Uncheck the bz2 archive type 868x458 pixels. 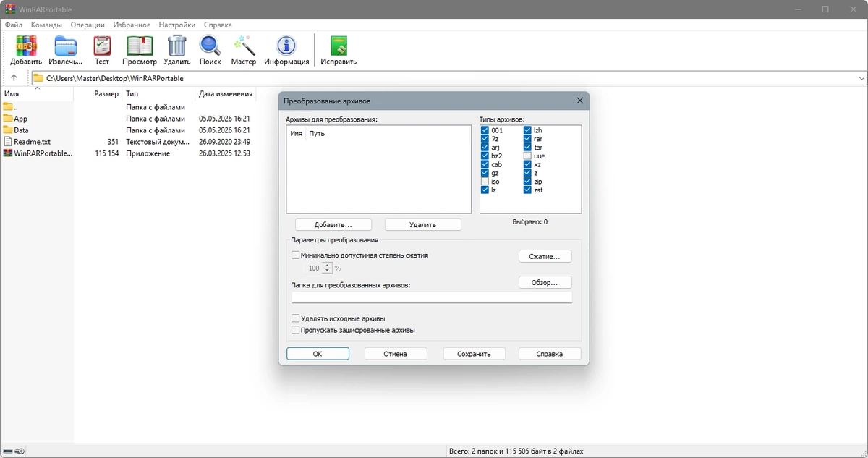pos(485,156)
